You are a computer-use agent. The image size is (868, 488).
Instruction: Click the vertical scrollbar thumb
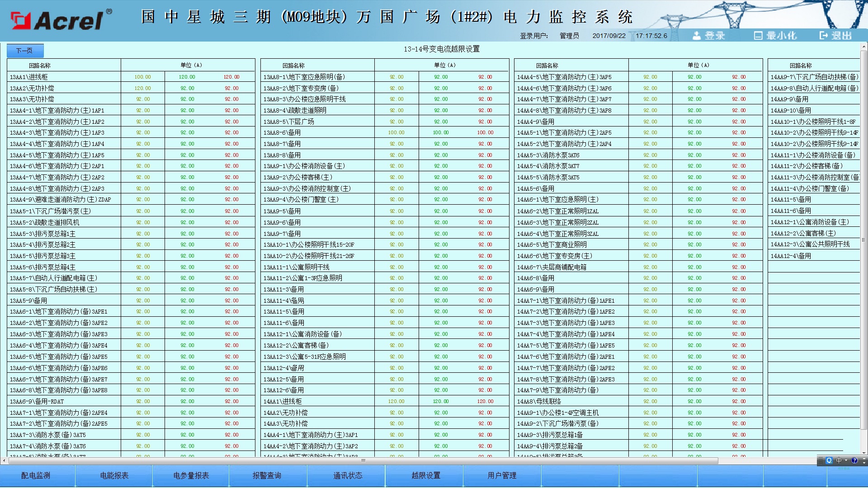click(x=864, y=239)
